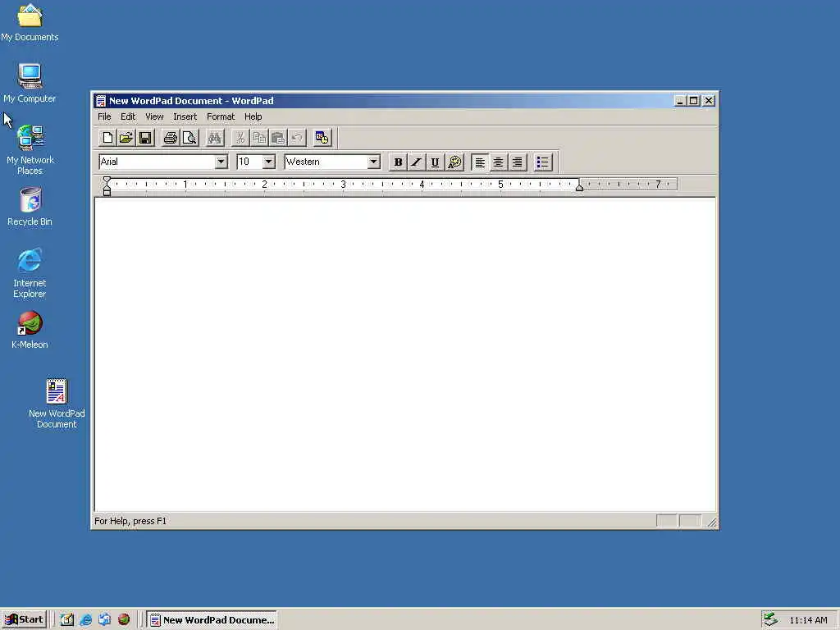Click the window resize grip corner
840x630 pixels.
pos(711,522)
